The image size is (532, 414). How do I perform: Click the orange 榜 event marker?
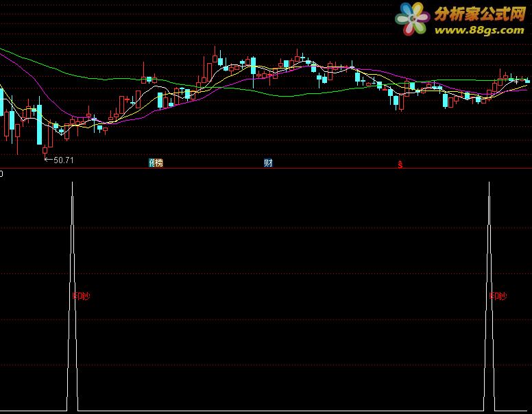159,163
